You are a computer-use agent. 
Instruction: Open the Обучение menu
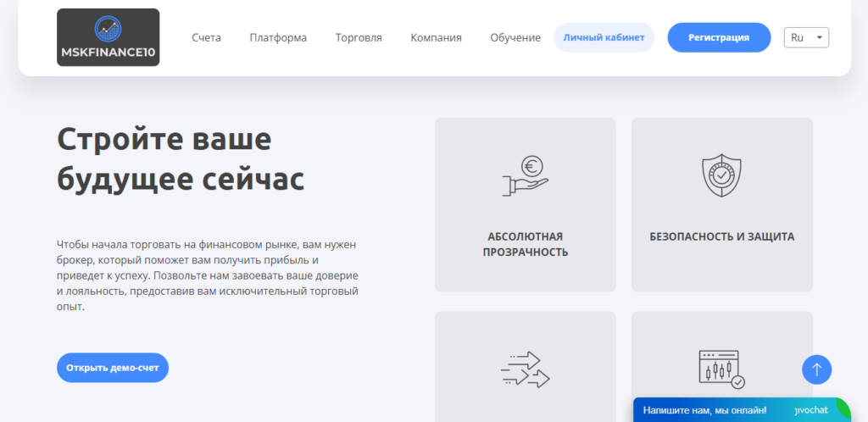point(515,37)
